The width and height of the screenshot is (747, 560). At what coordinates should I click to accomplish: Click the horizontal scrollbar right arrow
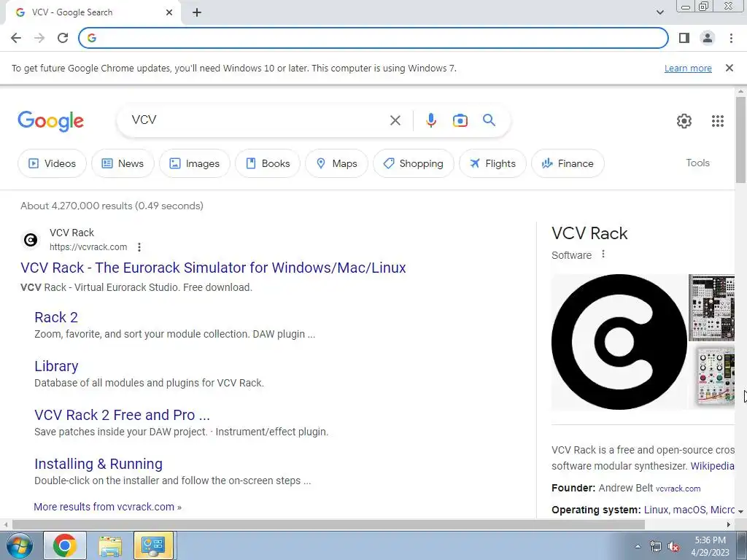[x=729, y=524]
